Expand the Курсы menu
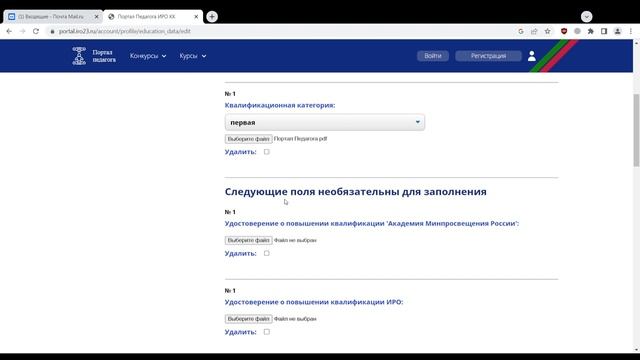This screenshot has width=640, height=360. 193,56
